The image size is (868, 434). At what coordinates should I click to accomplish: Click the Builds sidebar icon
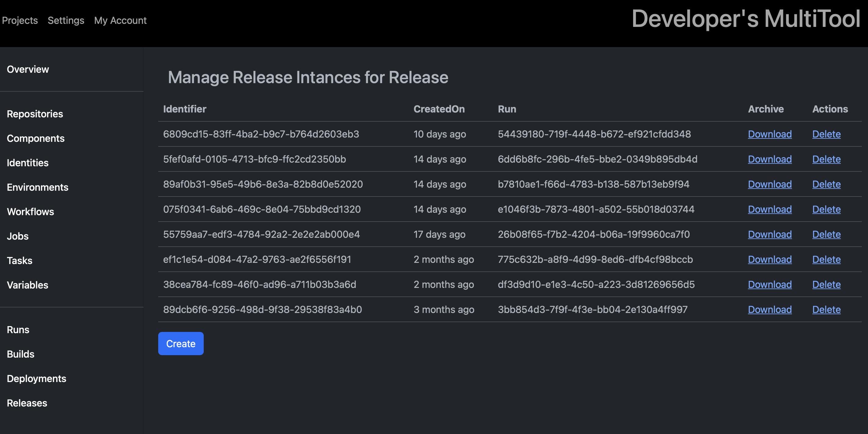(20, 354)
